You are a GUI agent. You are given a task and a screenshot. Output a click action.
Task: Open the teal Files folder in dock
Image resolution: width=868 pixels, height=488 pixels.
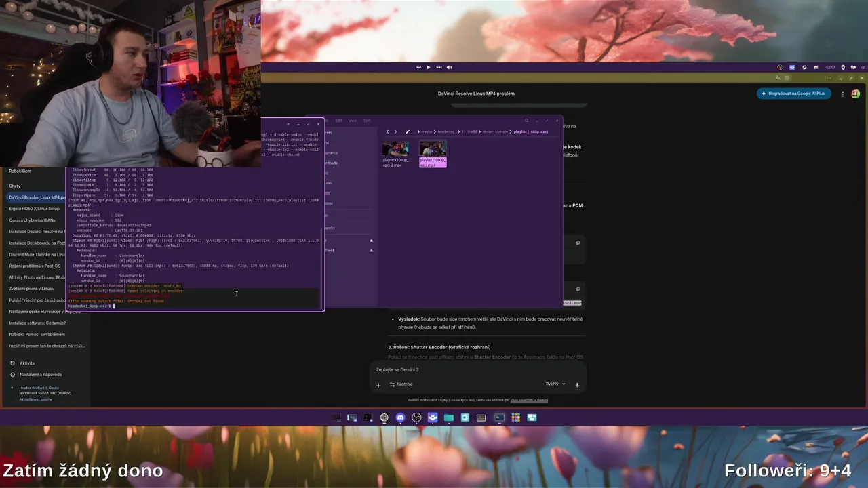coord(449,418)
